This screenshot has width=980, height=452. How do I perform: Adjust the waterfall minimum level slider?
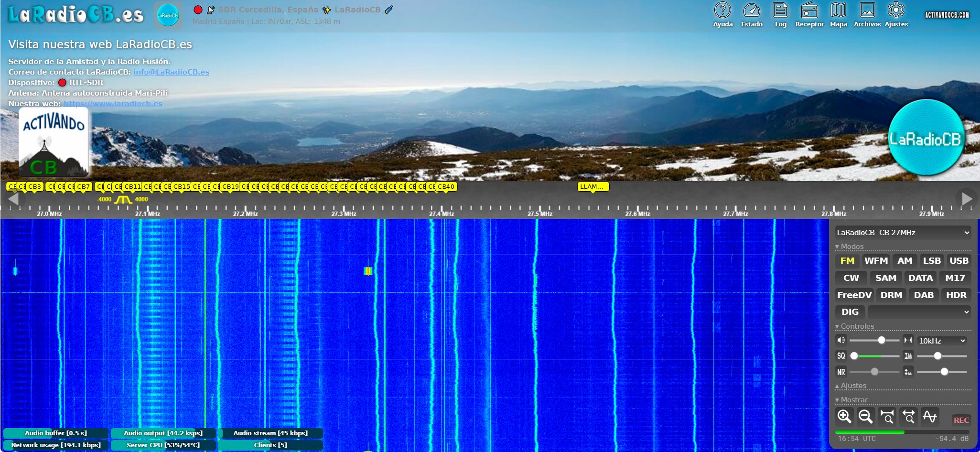pos(942,356)
